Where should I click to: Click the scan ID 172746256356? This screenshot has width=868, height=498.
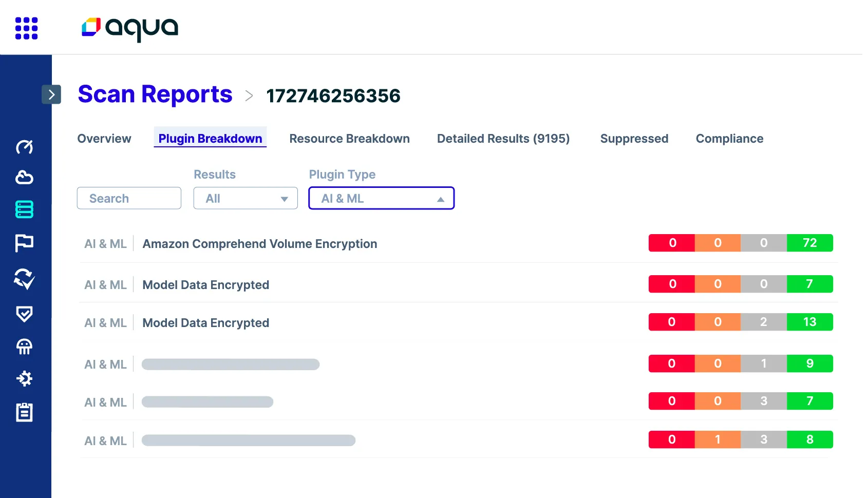pyautogui.click(x=333, y=96)
